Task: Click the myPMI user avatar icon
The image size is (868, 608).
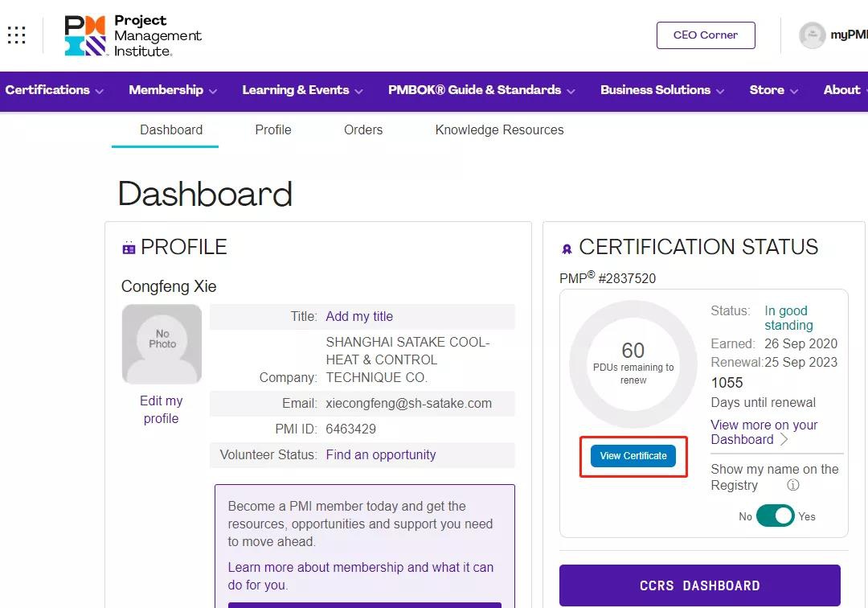Action: point(812,35)
